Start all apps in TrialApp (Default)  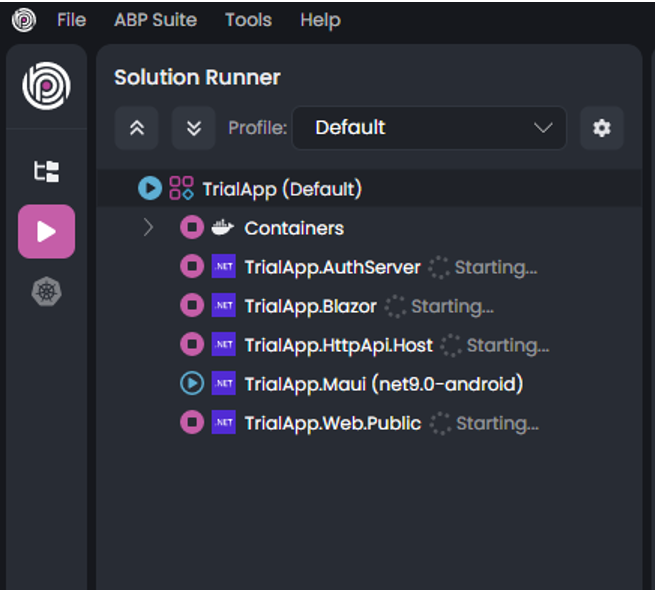tap(149, 188)
